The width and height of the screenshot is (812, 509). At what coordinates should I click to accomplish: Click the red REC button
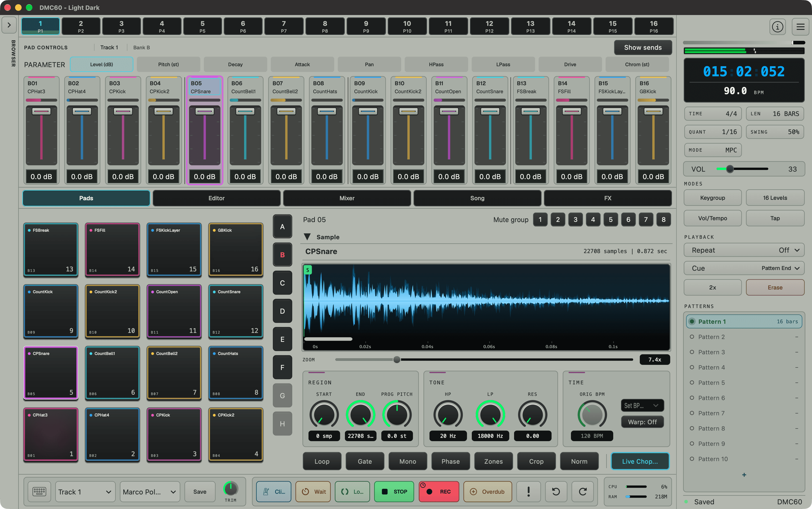click(439, 491)
